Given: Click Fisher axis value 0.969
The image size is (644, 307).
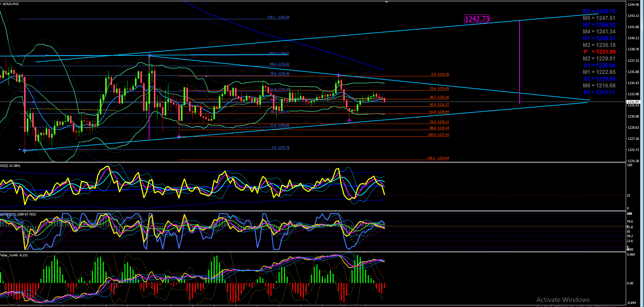Looking at the screenshot, I should [631, 254].
